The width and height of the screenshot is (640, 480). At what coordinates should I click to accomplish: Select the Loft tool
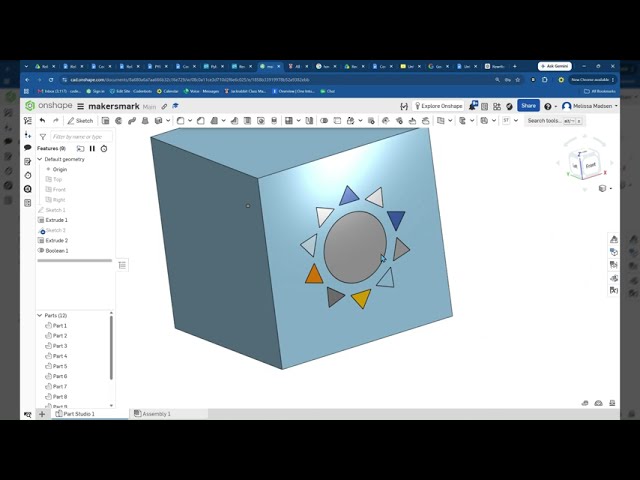pos(145,120)
